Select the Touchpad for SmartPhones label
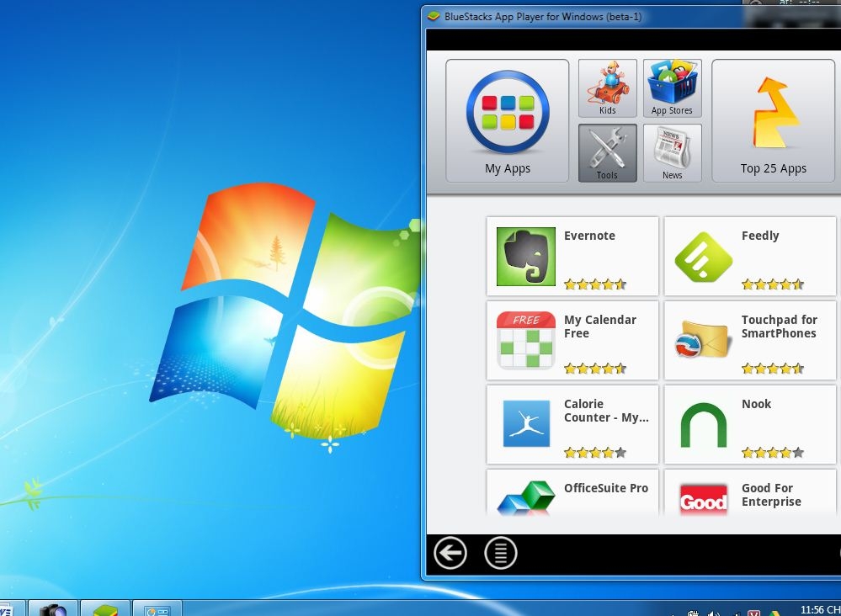This screenshot has height=616, width=841. (x=780, y=327)
